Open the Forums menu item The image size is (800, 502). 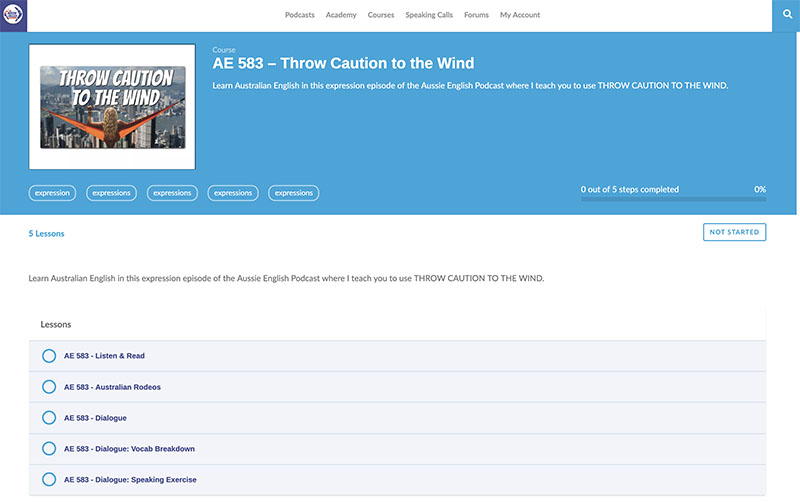(x=476, y=15)
